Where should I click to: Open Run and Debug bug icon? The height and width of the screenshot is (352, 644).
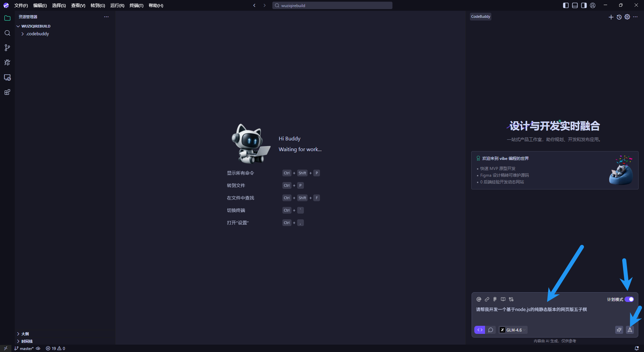coord(7,62)
